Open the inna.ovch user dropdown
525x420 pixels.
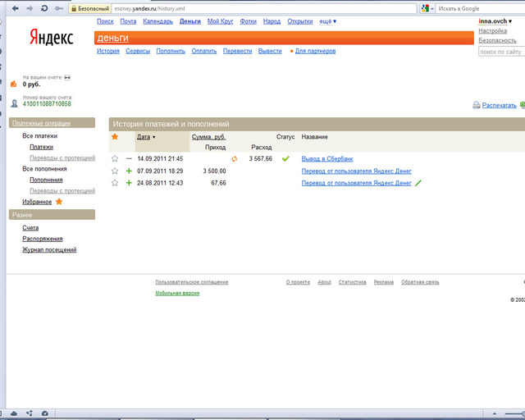(495, 21)
